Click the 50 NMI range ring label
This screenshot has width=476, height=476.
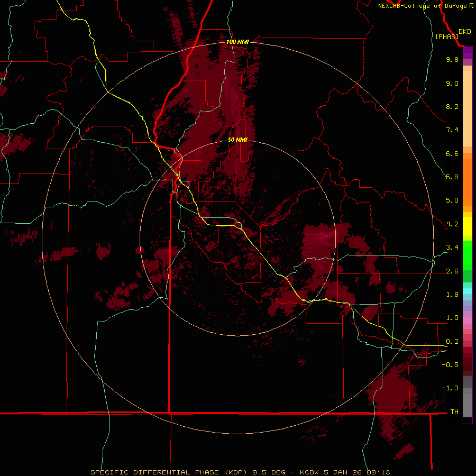[237, 140]
